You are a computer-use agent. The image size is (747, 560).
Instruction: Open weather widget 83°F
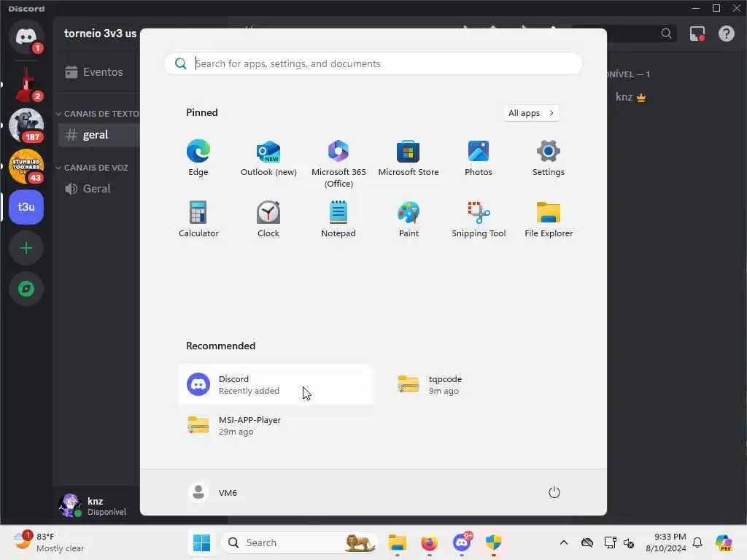[49, 542]
